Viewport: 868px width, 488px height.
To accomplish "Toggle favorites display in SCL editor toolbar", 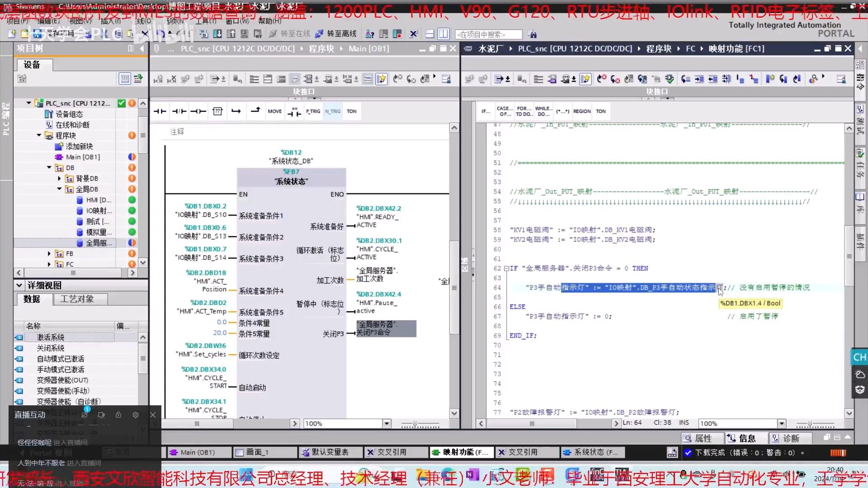I will point(585,79).
